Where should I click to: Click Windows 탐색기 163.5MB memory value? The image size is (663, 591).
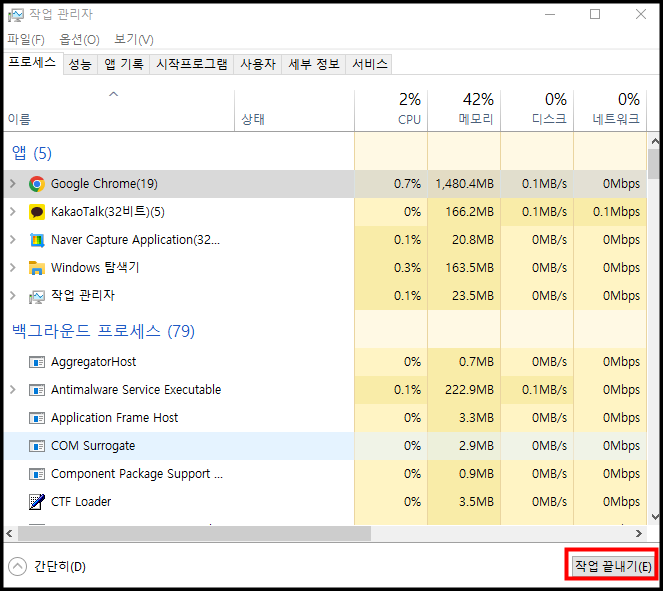point(469,268)
